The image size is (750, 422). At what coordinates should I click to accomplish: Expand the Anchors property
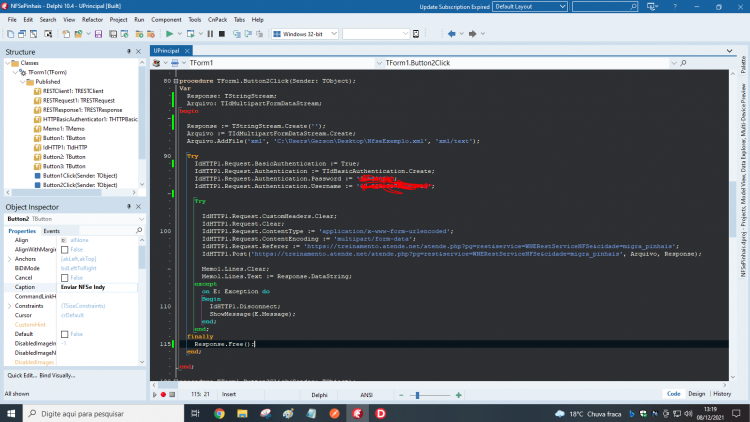click(x=10, y=259)
